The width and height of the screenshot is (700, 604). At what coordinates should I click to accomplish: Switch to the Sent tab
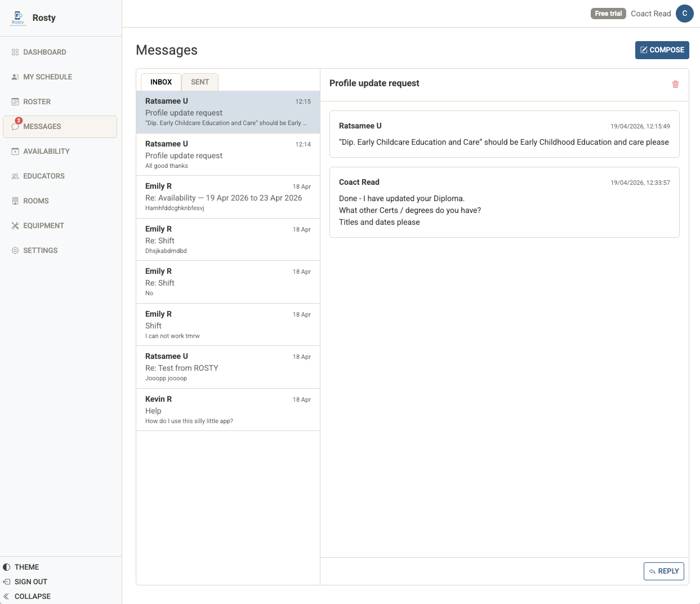click(199, 82)
